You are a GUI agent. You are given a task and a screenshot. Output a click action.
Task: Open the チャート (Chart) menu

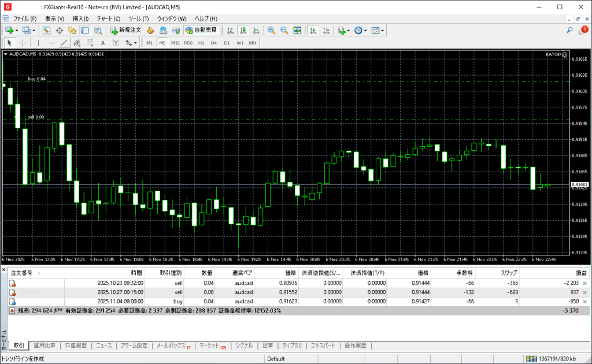point(108,18)
